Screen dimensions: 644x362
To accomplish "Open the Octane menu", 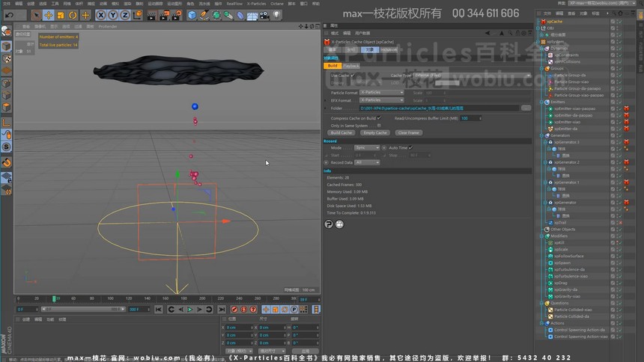I will (277, 3).
